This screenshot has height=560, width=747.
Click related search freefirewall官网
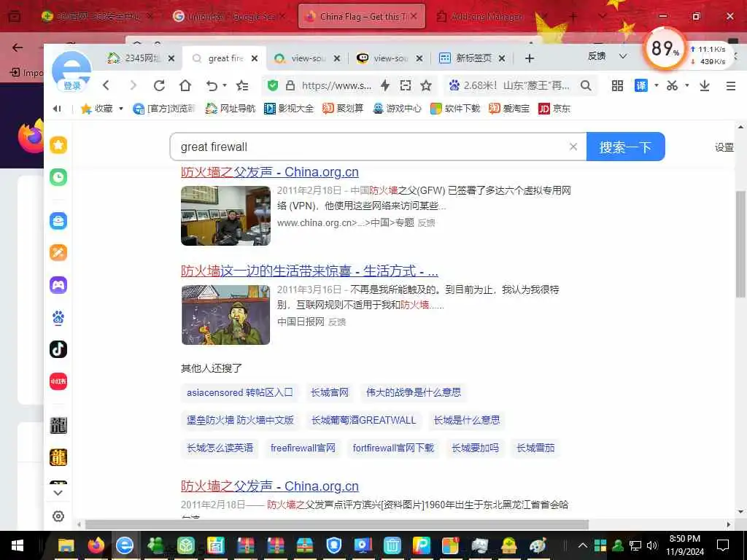click(303, 448)
